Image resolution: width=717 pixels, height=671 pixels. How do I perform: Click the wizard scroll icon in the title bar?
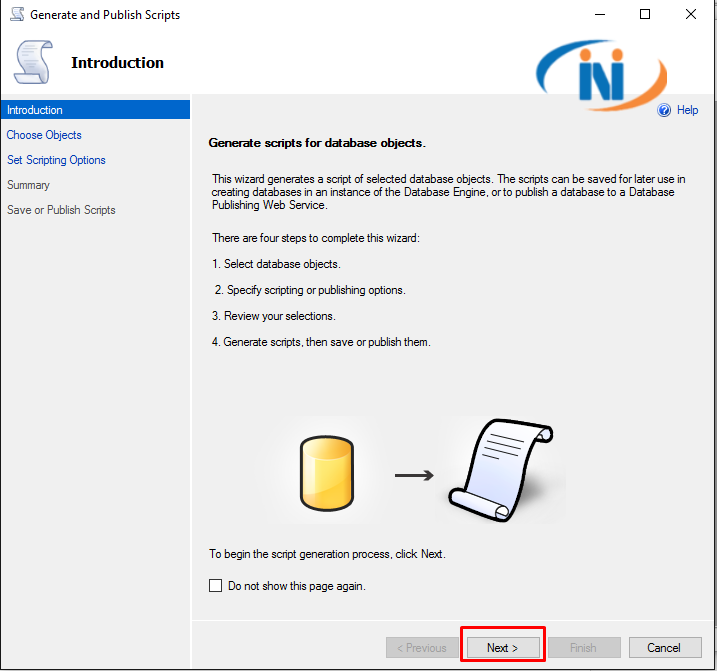pos(17,14)
